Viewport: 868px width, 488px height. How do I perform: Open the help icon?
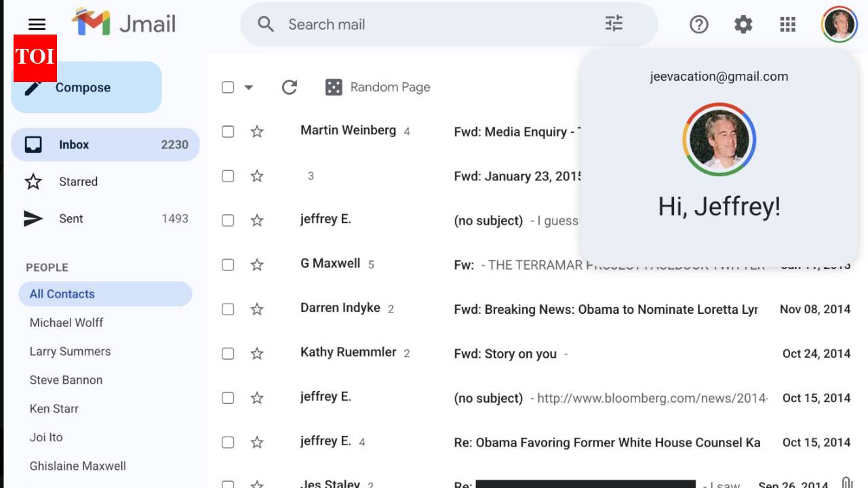click(698, 24)
